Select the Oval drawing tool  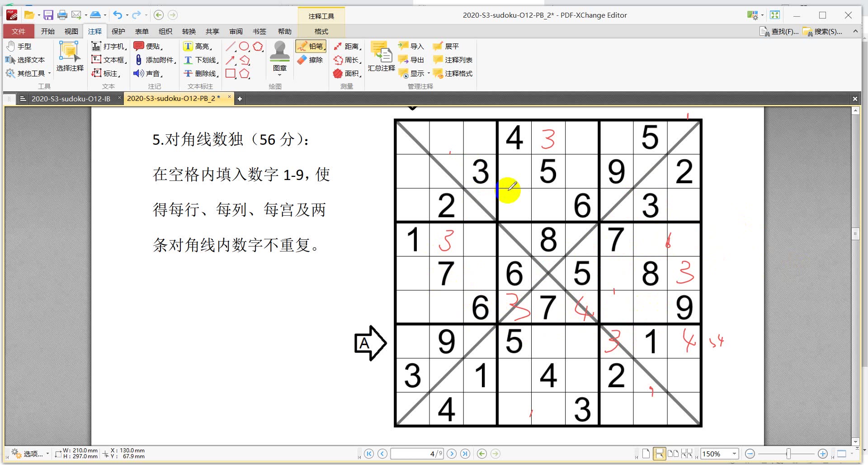(x=244, y=46)
